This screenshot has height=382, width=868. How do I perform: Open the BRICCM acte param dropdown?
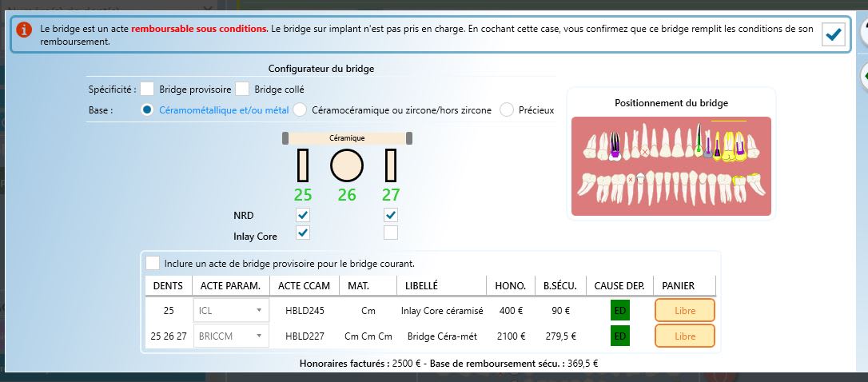coord(231,336)
